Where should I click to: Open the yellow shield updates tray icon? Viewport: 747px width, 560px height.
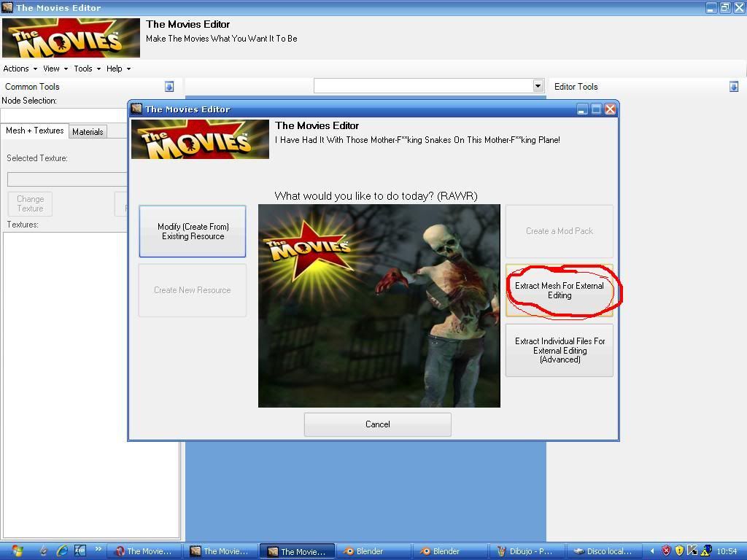click(x=679, y=551)
